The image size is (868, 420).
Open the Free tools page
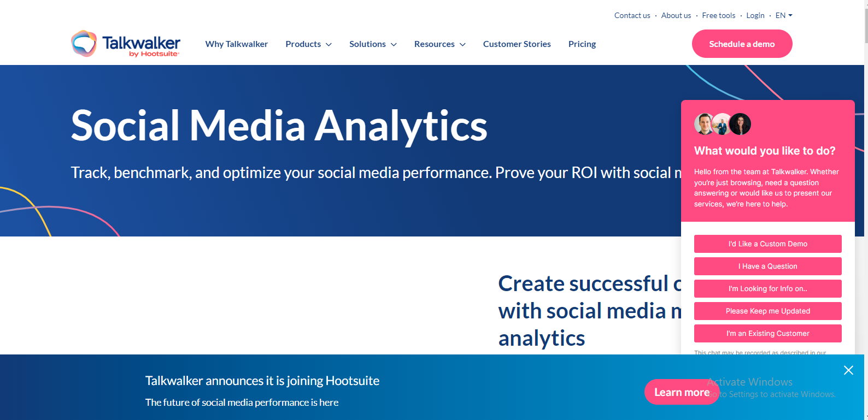click(718, 15)
